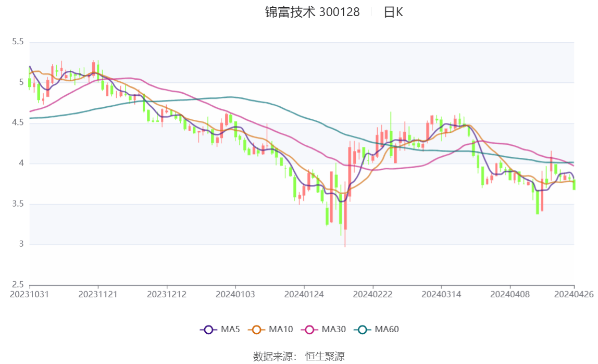Click the 20240314 x-axis date label
Viewport: 598px width, 364px height.
(441, 295)
